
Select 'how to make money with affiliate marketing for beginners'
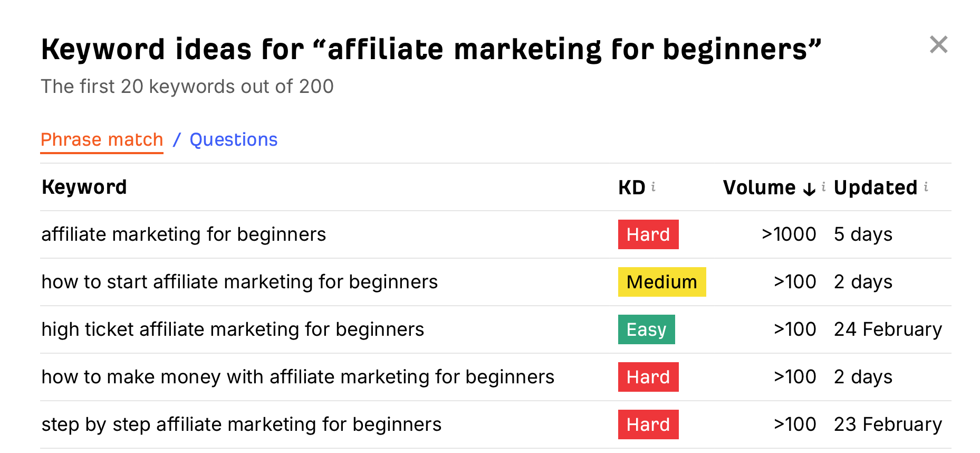tap(297, 376)
